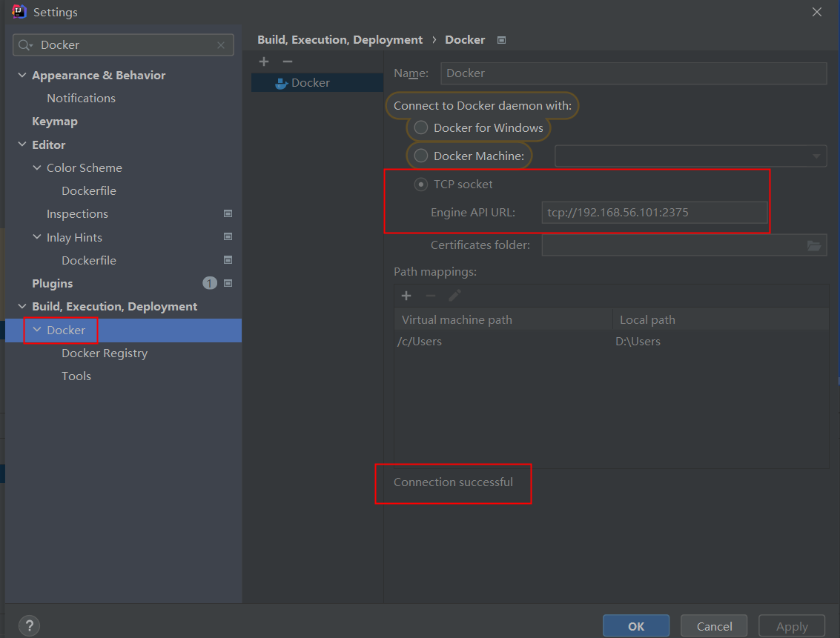The height and width of the screenshot is (638, 840).
Task: Open the Notifications settings page
Action: tap(81, 99)
